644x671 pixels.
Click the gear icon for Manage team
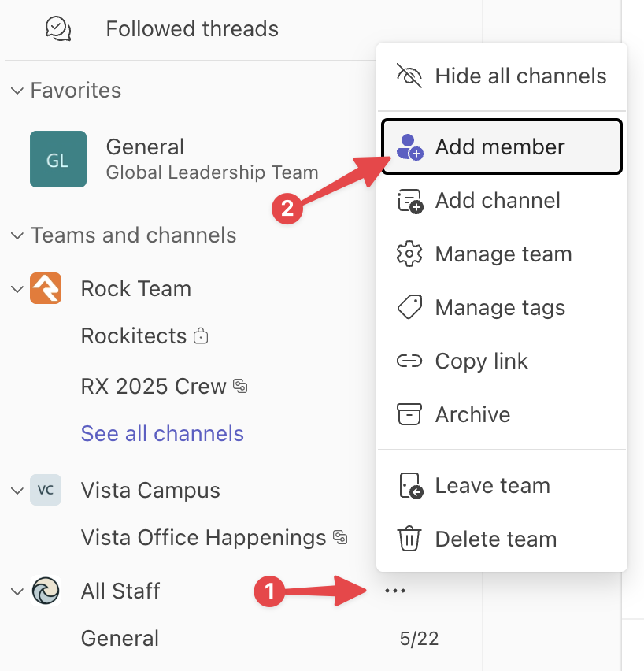pos(409,254)
